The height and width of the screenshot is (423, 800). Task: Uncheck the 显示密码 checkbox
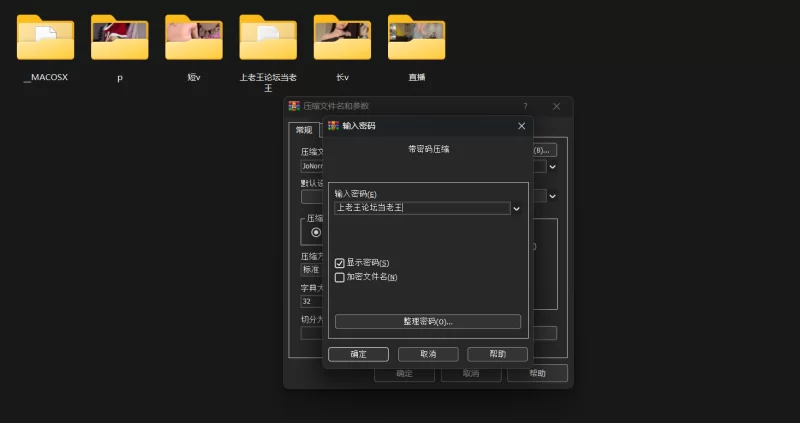[x=340, y=263]
